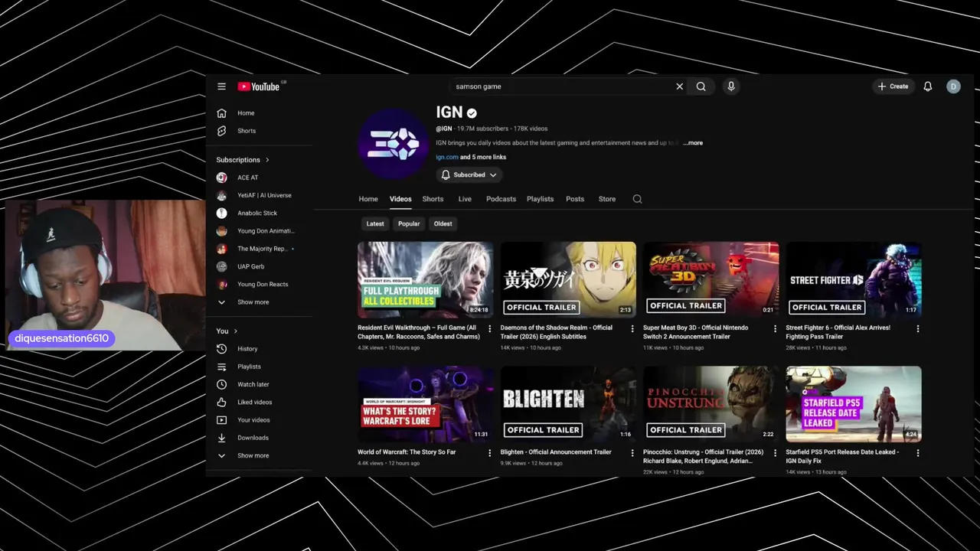This screenshot has width=980, height=551.
Task: Expand channel description with ...more
Action: click(693, 143)
